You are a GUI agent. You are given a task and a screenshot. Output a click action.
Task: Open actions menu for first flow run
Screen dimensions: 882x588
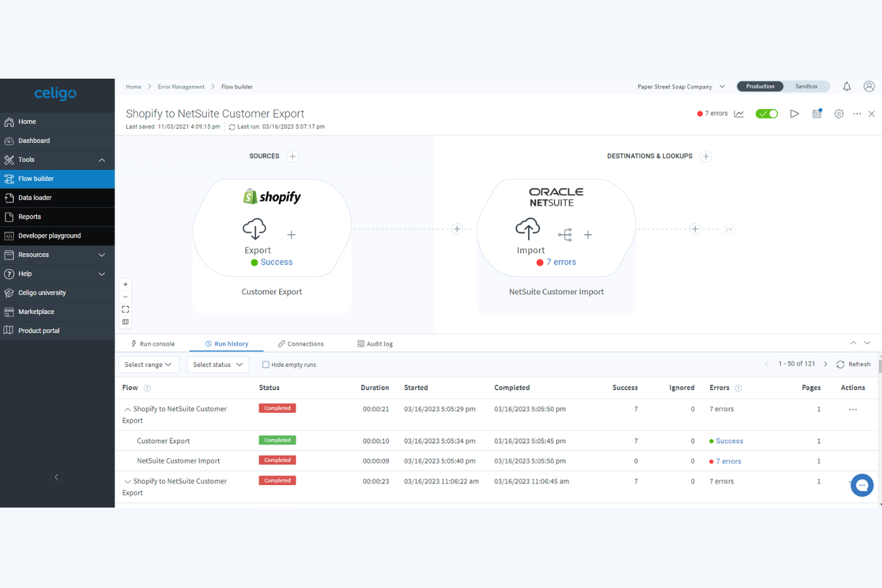coord(853,409)
